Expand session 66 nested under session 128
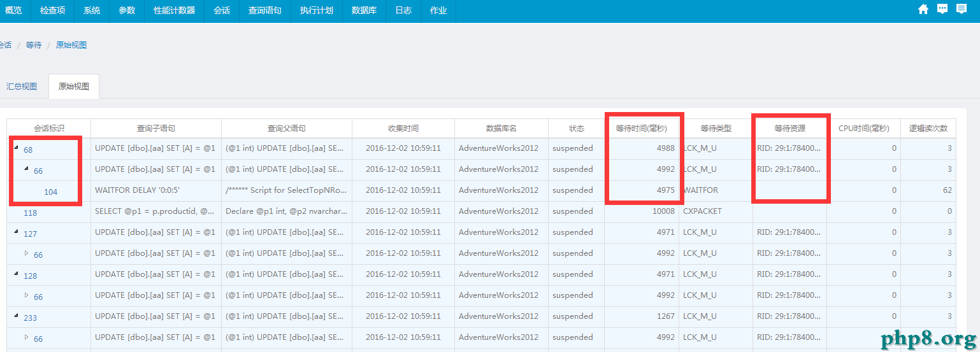The height and width of the screenshot is (352, 980). coord(26,295)
